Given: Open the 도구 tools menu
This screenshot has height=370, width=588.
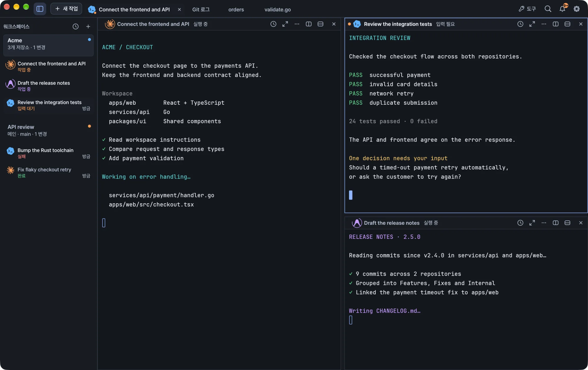Looking at the screenshot, I should coord(527,9).
